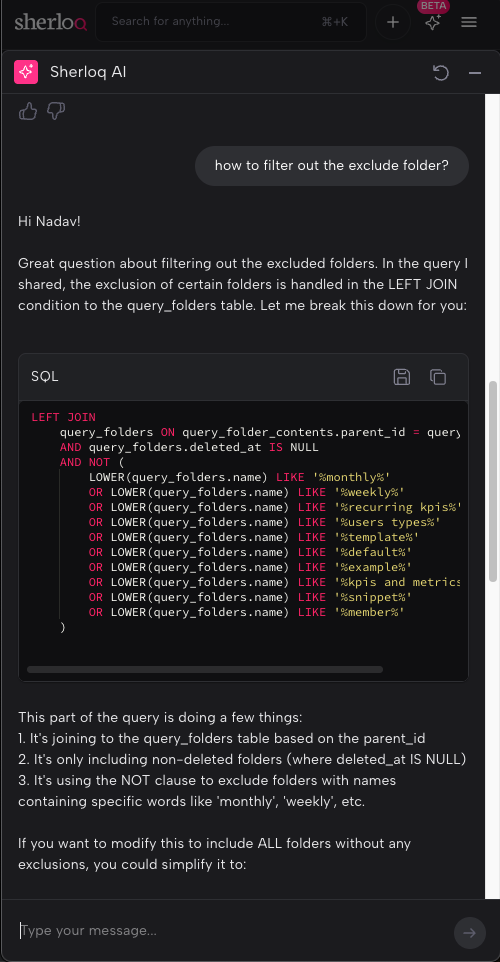
Task: Click the '%monthly%' SQL line
Action: 240,477
